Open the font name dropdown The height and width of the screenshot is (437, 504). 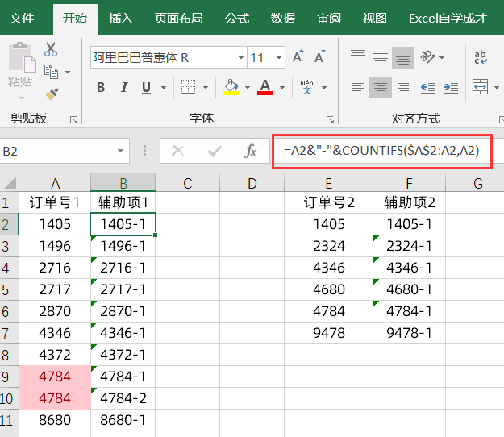(x=241, y=58)
